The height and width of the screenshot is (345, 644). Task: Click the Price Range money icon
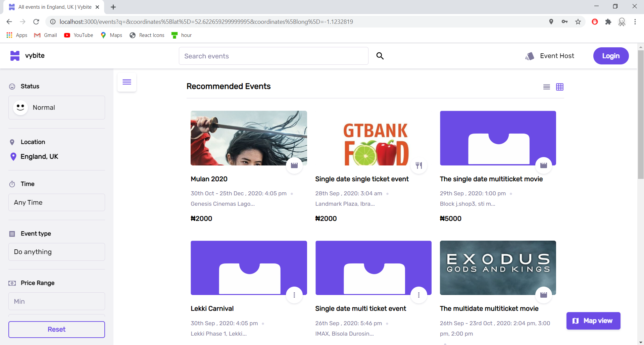pos(12,283)
